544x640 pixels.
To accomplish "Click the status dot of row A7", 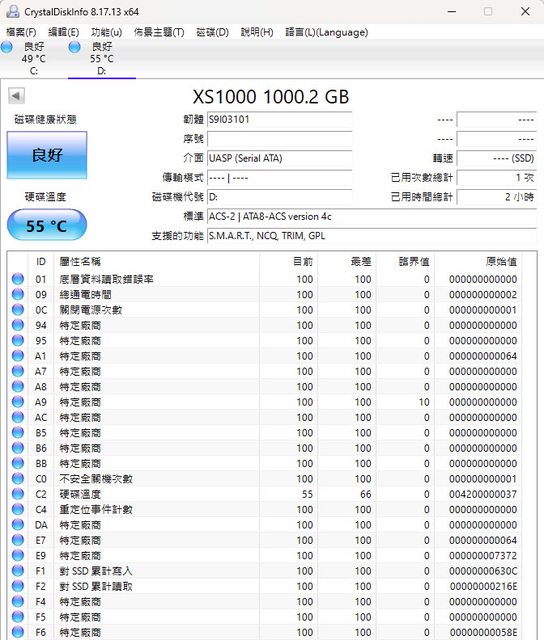I will 18,371.
